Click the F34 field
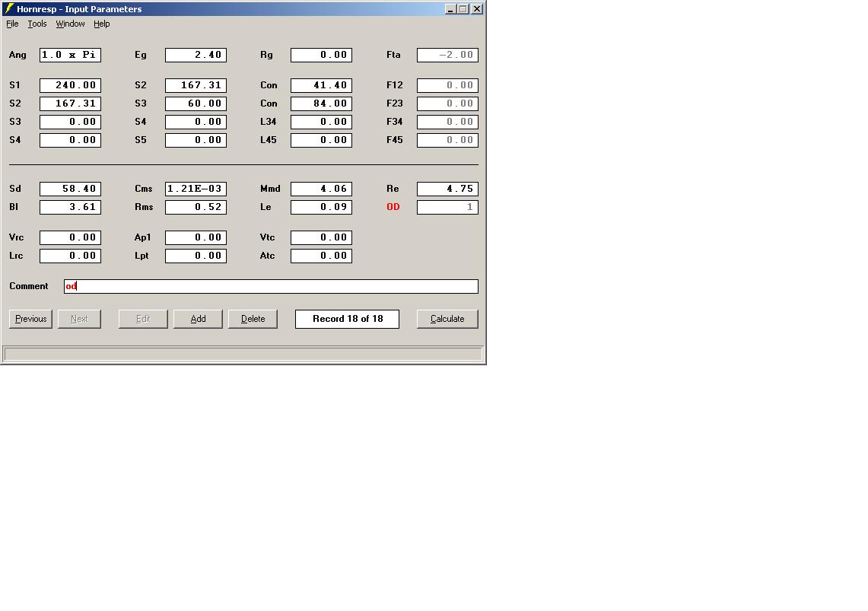Image resolution: width=868 pixels, height=611 pixels. 447,122
